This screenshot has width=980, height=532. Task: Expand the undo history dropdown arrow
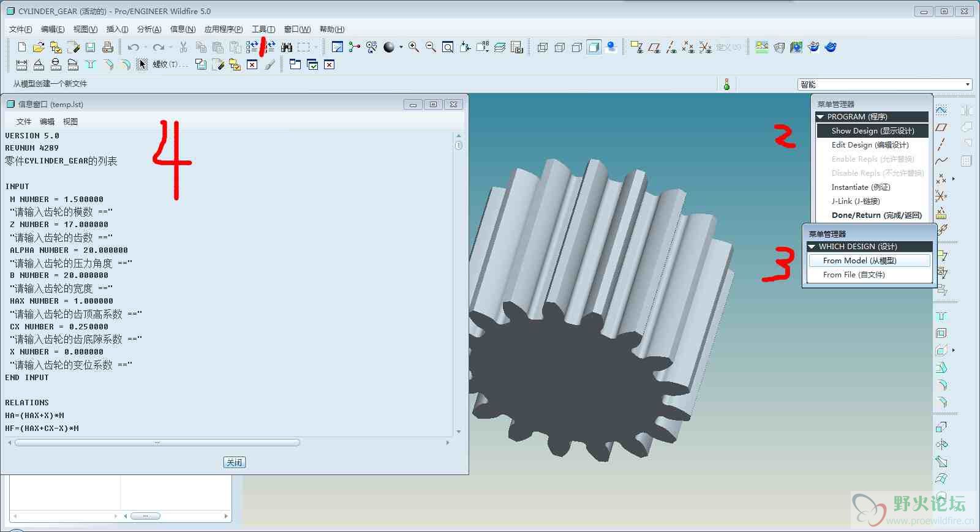click(145, 47)
